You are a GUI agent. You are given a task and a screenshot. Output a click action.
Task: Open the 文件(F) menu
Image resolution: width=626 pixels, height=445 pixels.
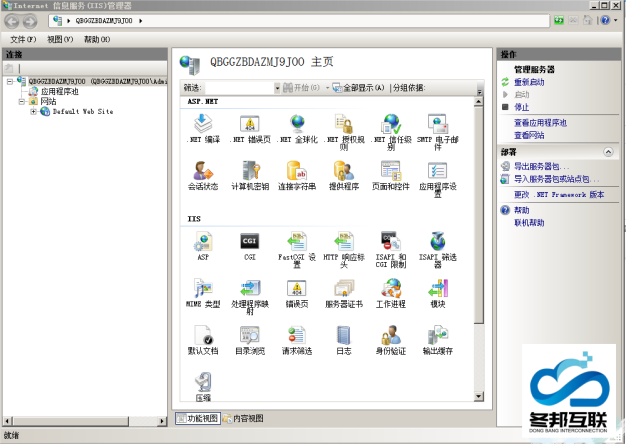point(23,39)
